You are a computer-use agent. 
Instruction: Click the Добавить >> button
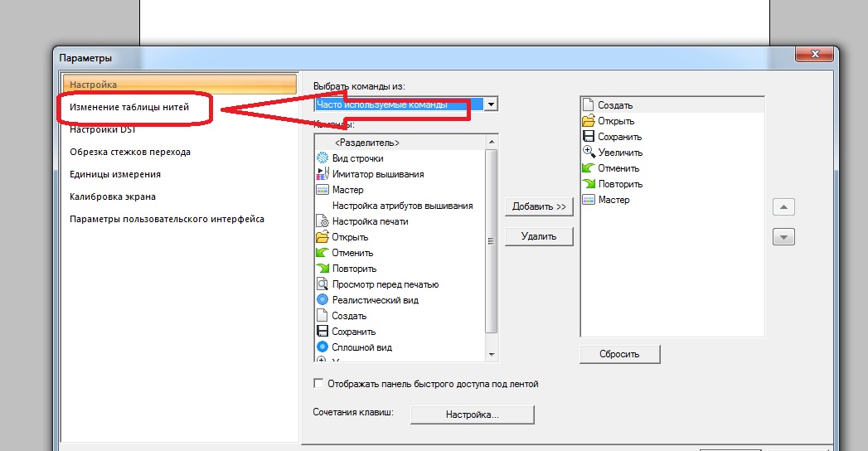539,206
